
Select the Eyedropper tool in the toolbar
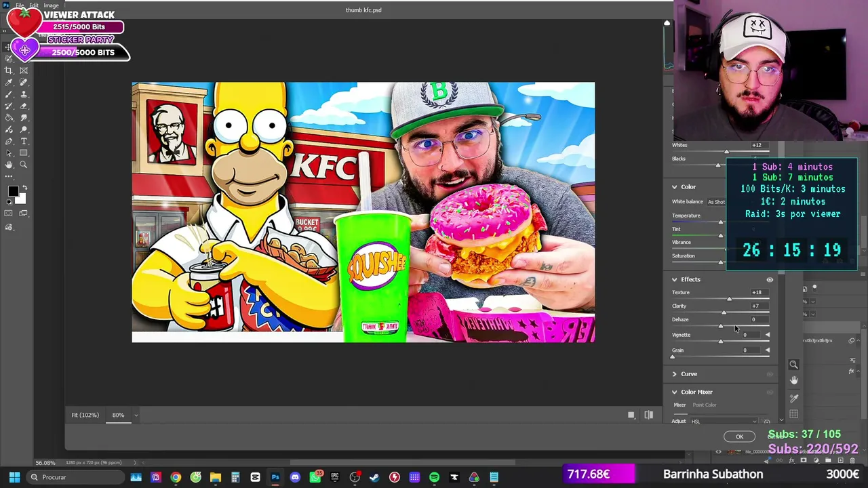tap(9, 83)
